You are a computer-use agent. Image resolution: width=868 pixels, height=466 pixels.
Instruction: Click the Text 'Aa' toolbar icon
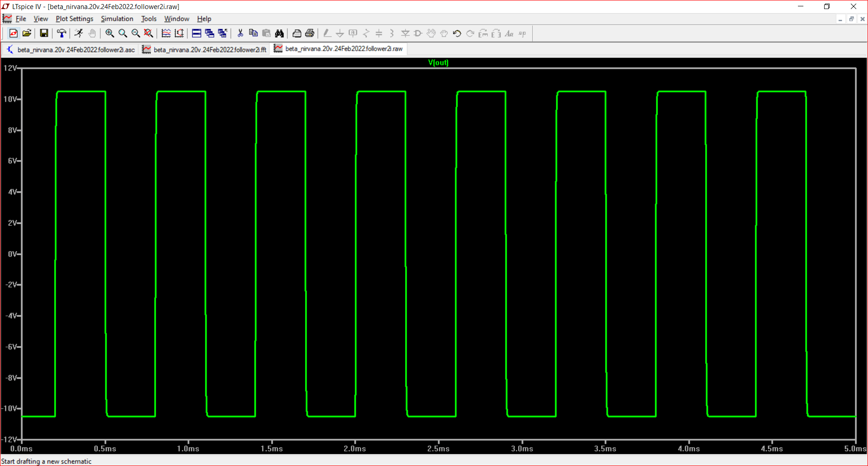coord(509,33)
